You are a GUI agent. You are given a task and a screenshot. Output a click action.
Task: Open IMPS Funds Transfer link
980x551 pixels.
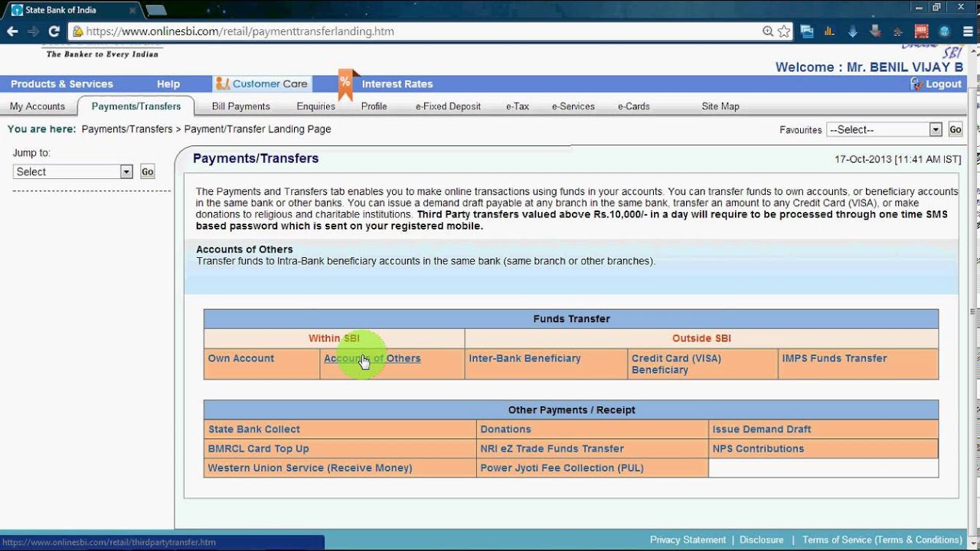point(835,358)
